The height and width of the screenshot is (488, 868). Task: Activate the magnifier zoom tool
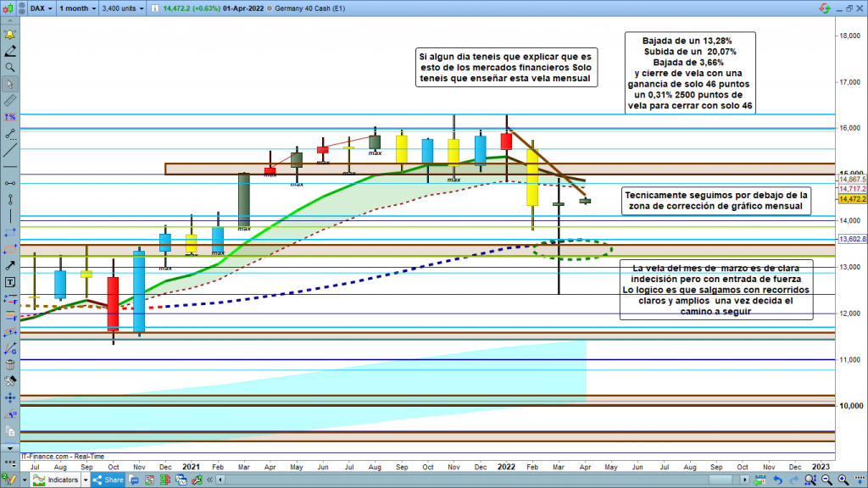tap(9, 67)
